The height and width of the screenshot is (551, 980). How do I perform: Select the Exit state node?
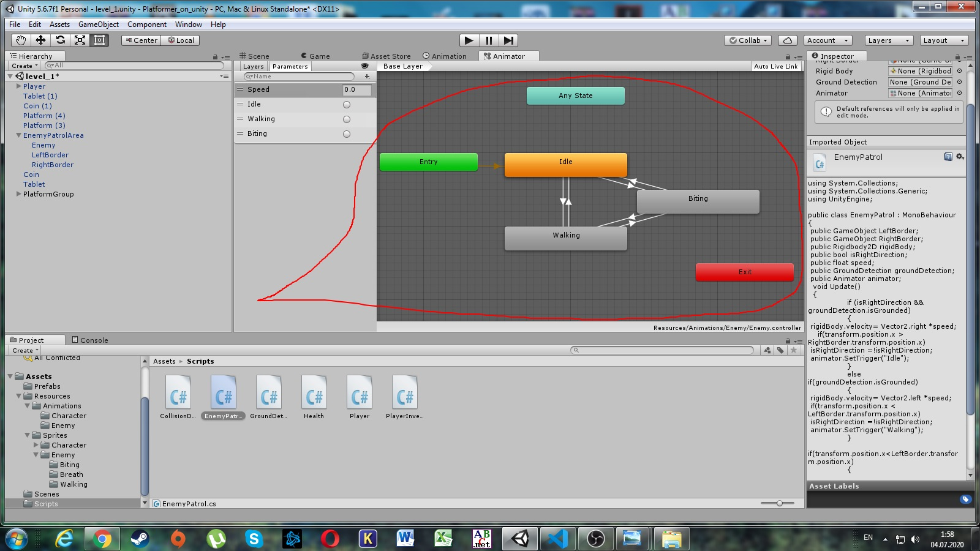745,272
